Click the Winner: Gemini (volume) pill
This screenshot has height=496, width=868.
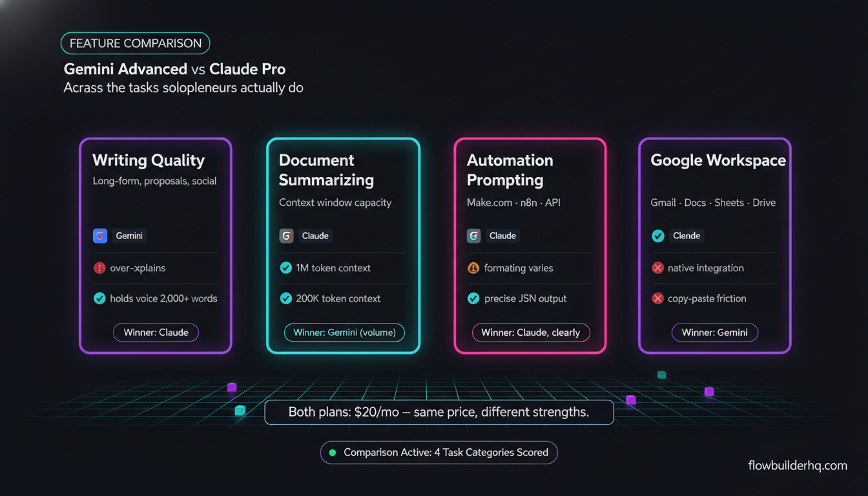tap(344, 333)
